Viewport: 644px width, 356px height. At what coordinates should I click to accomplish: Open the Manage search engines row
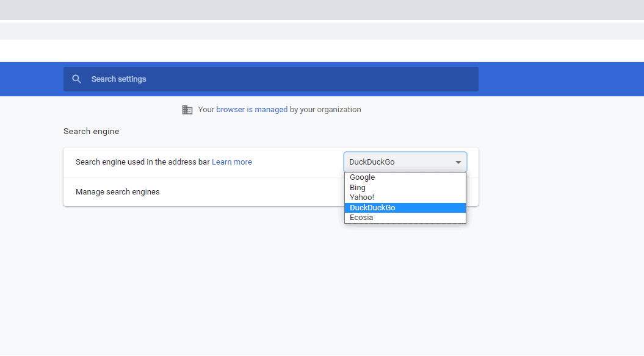click(204, 192)
